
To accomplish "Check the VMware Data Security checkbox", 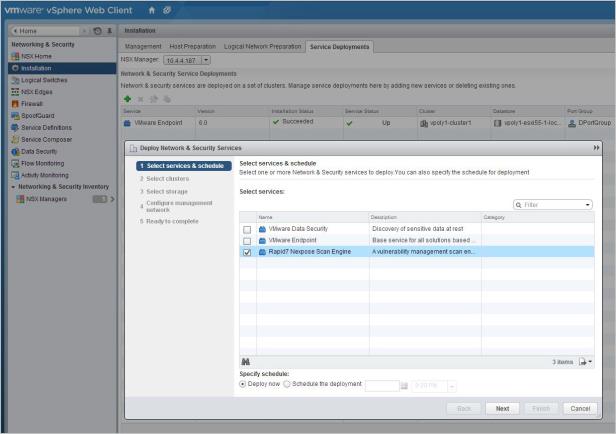I will pos(247,229).
